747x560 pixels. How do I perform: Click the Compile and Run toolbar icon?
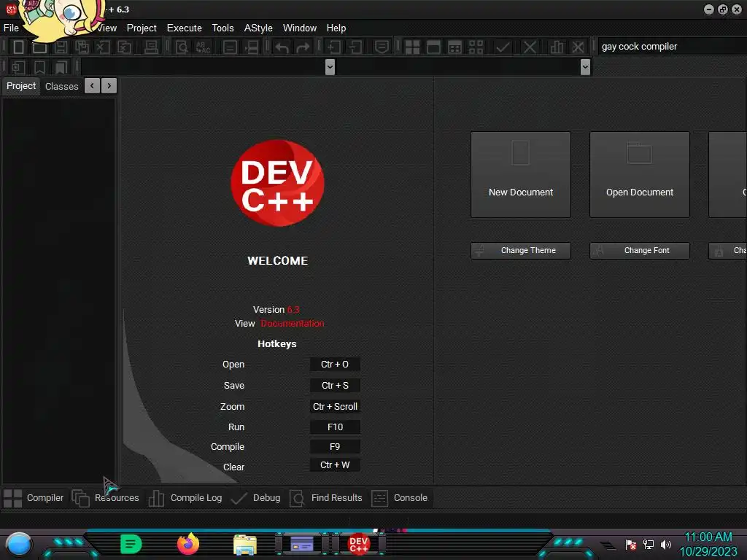tap(455, 47)
